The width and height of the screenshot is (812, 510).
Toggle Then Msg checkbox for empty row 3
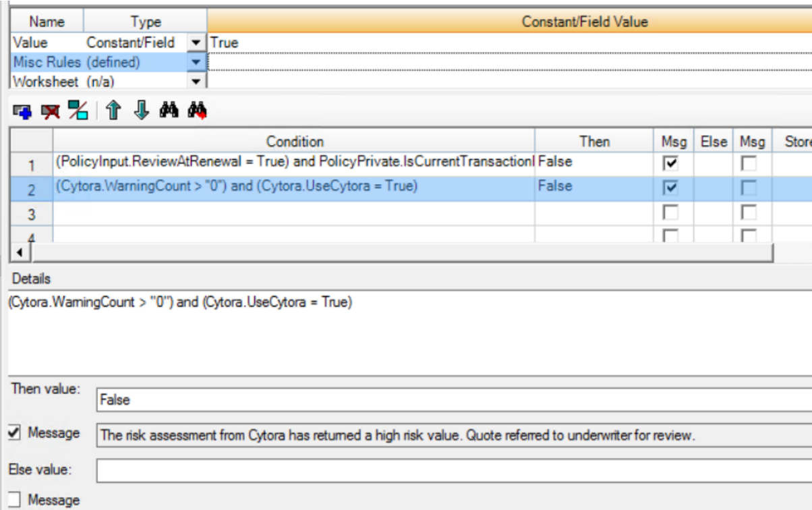click(671, 213)
